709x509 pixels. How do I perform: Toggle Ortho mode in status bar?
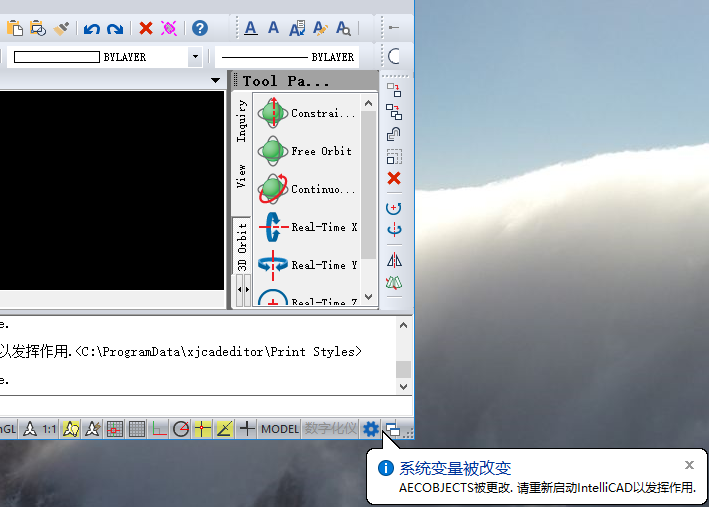[x=159, y=429]
